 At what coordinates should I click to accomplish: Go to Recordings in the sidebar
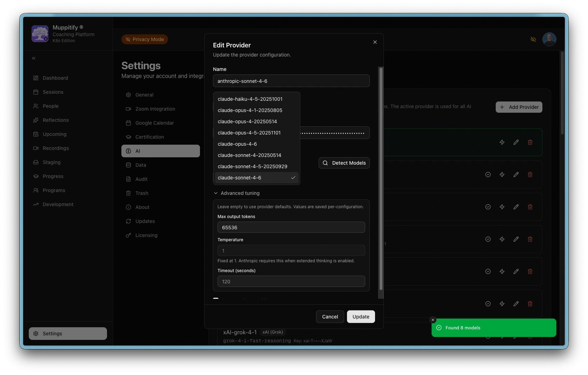tap(56, 148)
